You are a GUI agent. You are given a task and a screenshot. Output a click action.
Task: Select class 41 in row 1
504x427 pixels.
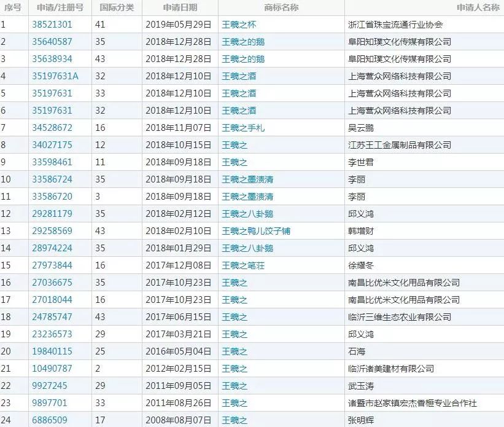(100, 25)
